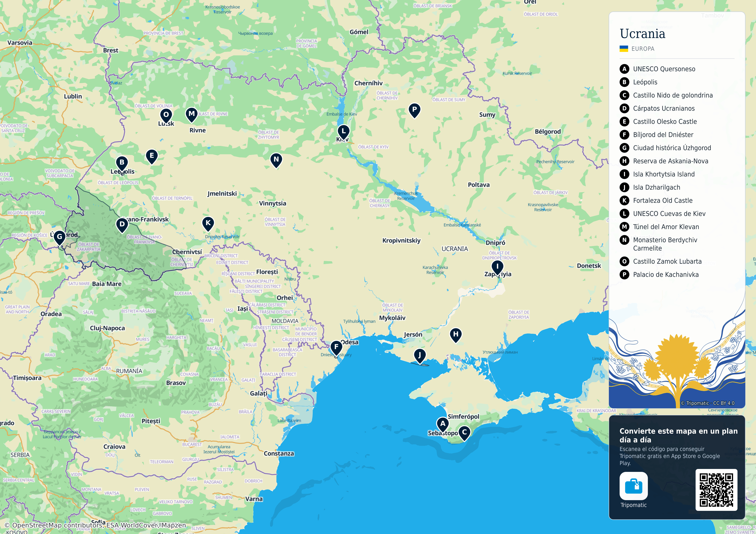Select legend entry Leópolis
756x534 pixels.
[645, 82]
